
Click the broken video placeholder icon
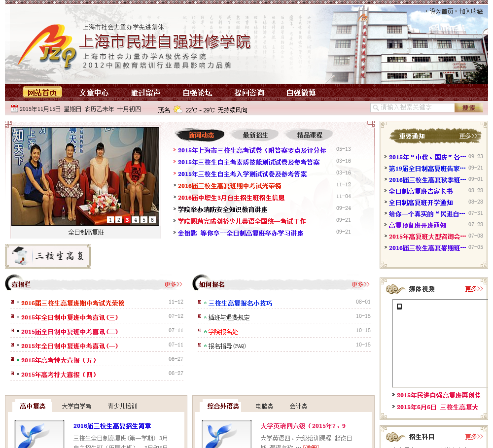pos(399,307)
